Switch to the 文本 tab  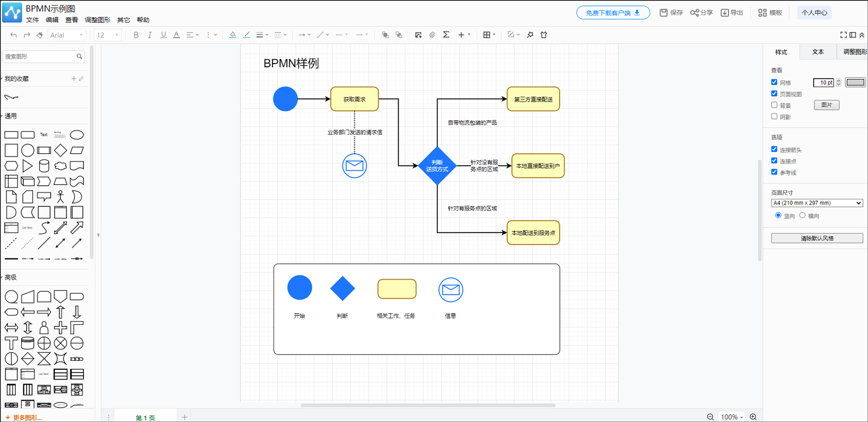point(818,52)
